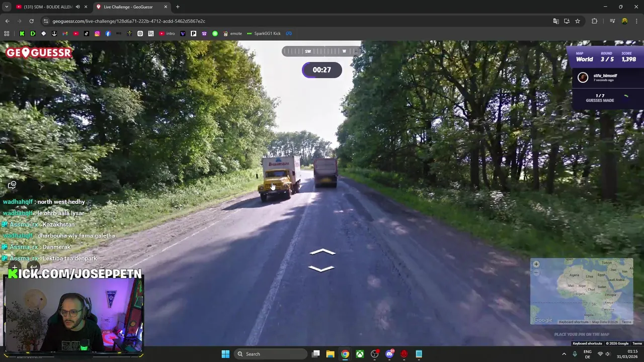
Task: Move backward with the lower street view arrow
Action: 321,268
